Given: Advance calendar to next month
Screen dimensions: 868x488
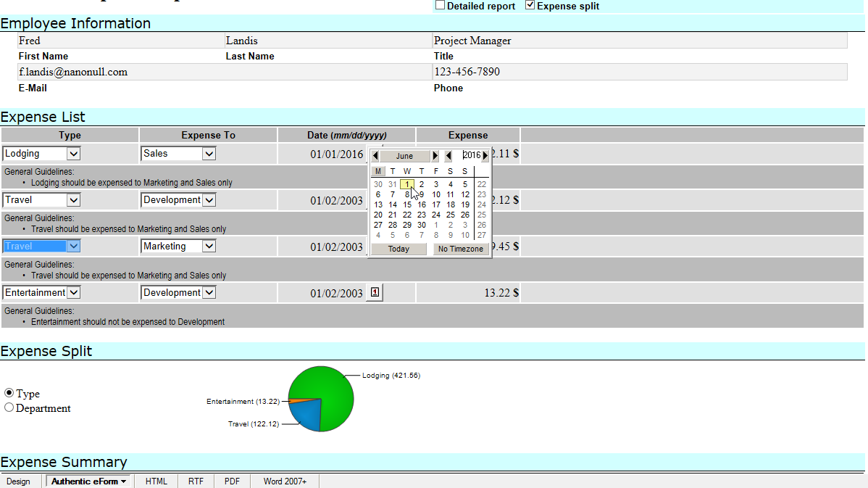Looking at the screenshot, I should 435,156.
